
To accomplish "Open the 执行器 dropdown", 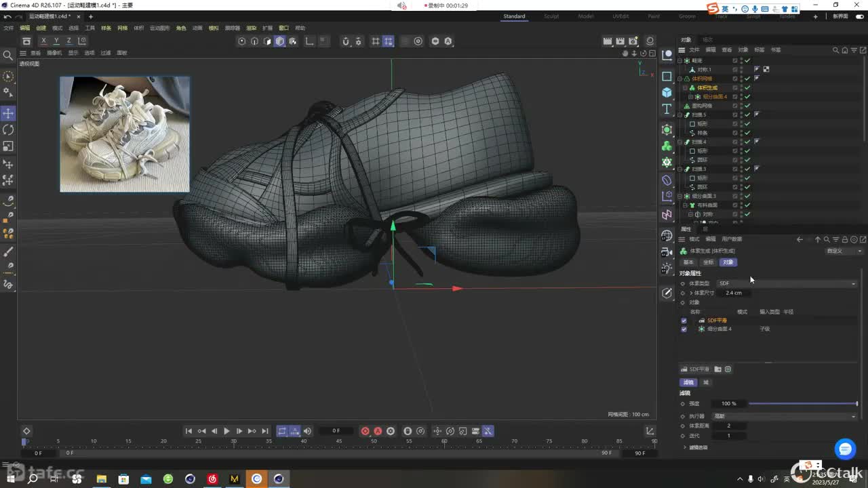I will coord(785,416).
